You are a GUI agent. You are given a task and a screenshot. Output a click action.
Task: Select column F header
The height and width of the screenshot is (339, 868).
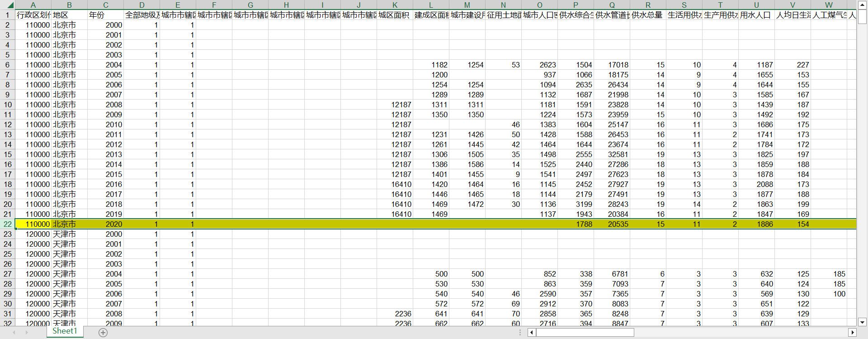point(214,5)
